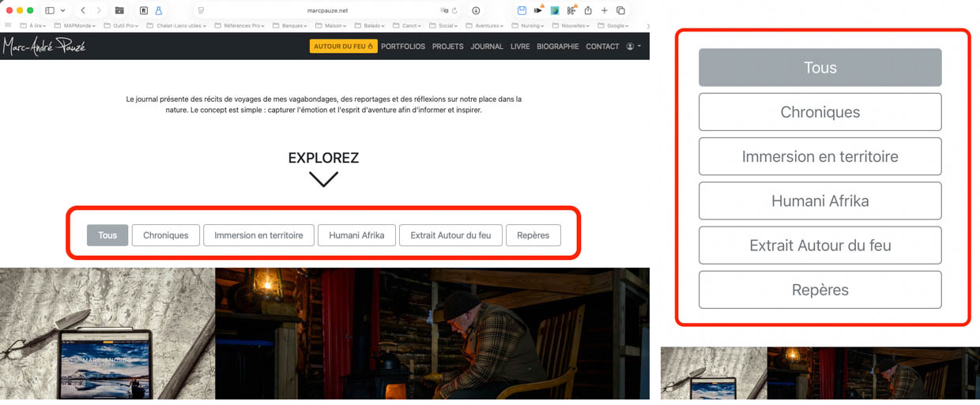Select Humani Afrika in the stacked list
Image resolution: width=980 pixels, height=405 pixels.
820,201
